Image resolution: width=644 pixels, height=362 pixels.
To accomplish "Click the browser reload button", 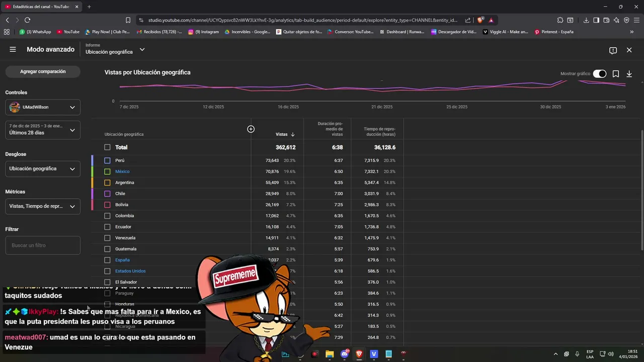I will (27, 20).
